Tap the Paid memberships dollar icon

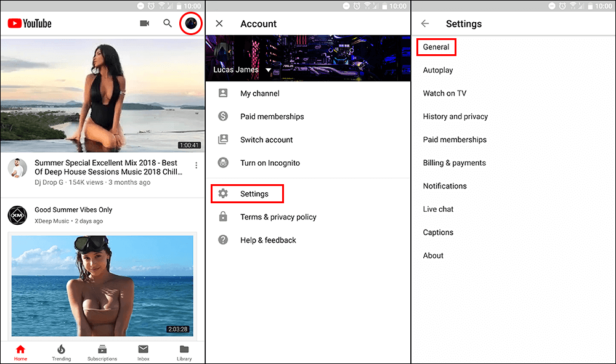pos(223,116)
